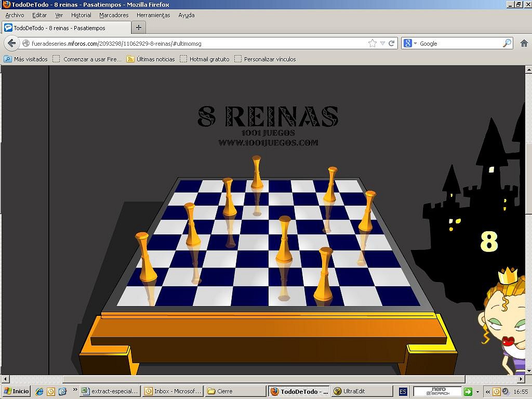Screen dimensions: 532x399
Task: Open the Firefox home page icon
Action: (x=524, y=44)
